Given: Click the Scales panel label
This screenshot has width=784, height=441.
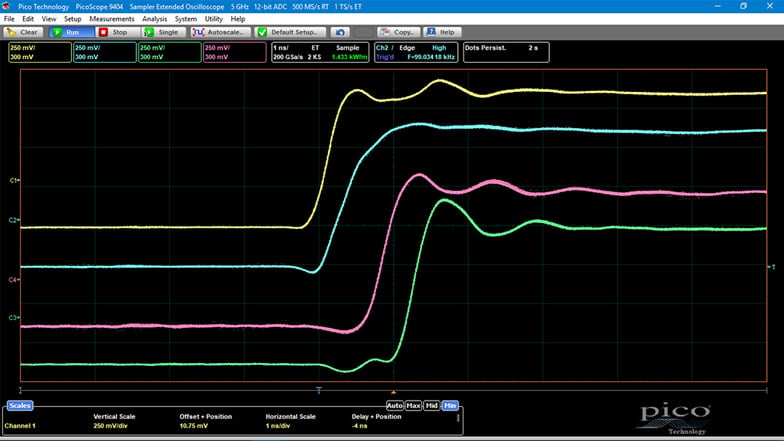Looking at the screenshot, I should click(x=20, y=406).
